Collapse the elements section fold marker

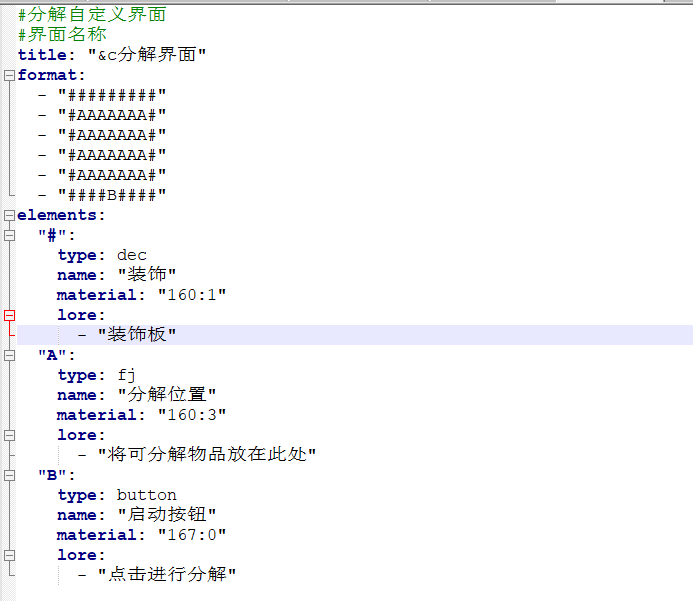(9, 215)
